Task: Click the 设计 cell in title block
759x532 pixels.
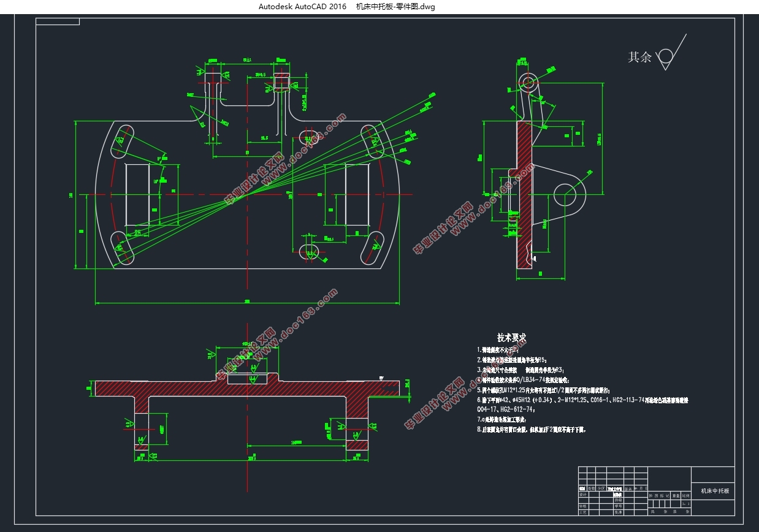Action: point(584,495)
